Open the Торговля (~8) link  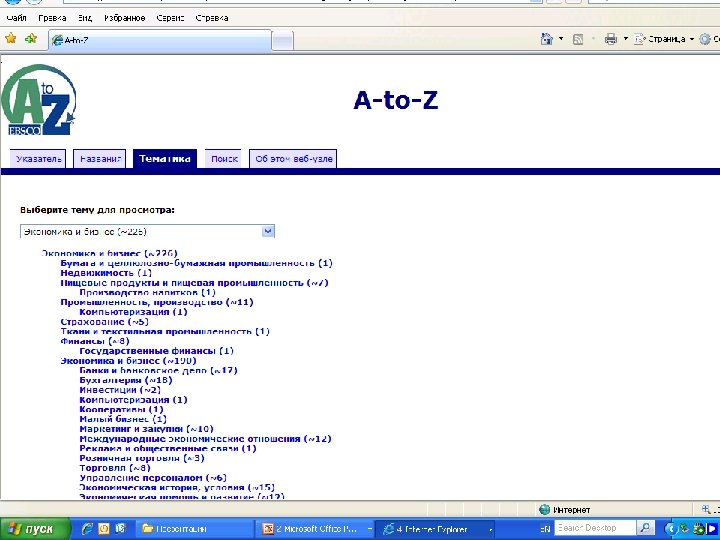(115, 467)
